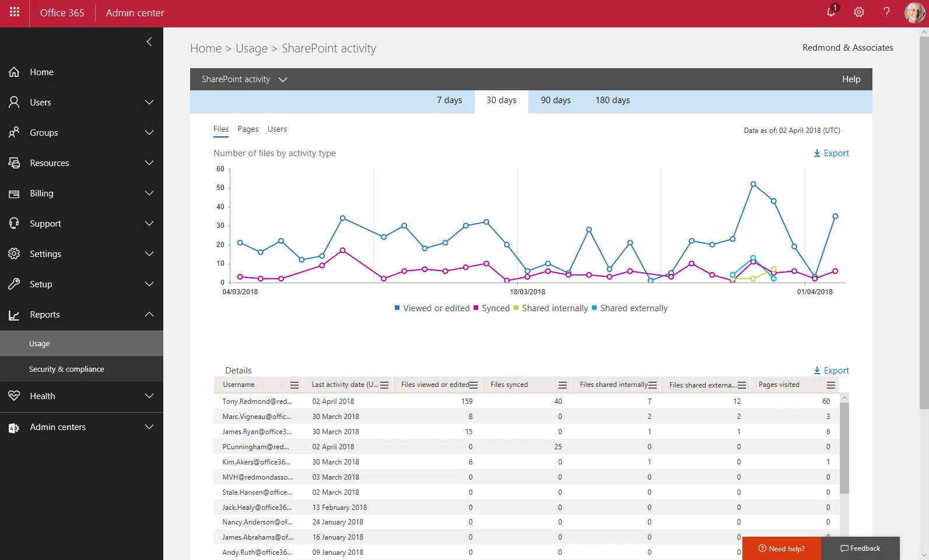Switch to the Users chart tab

pyautogui.click(x=277, y=129)
